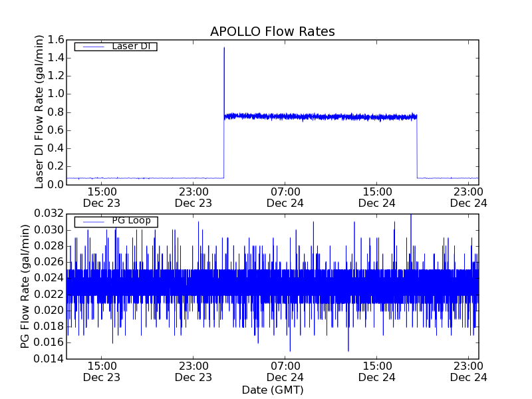The image size is (532, 399).
Task: Click the 0.0 tick on the top chart
Action: pyautogui.click(x=56, y=185)
